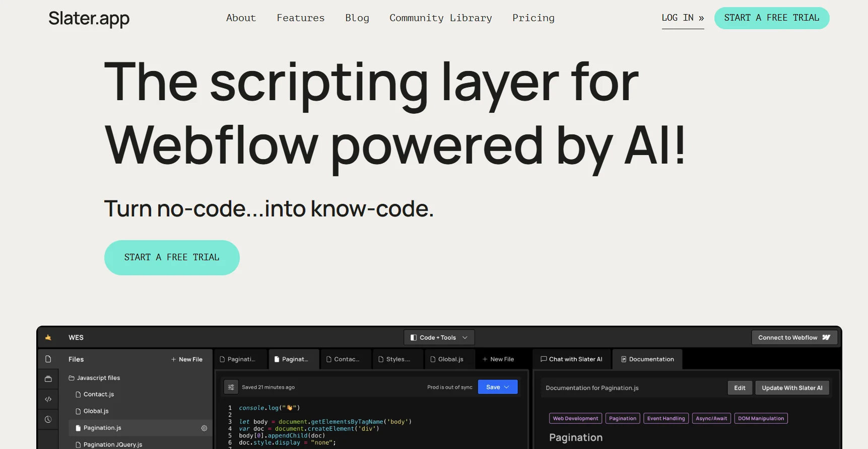
Task: Click the plus New File in Files panel
Action: click(x=186, y=359)
